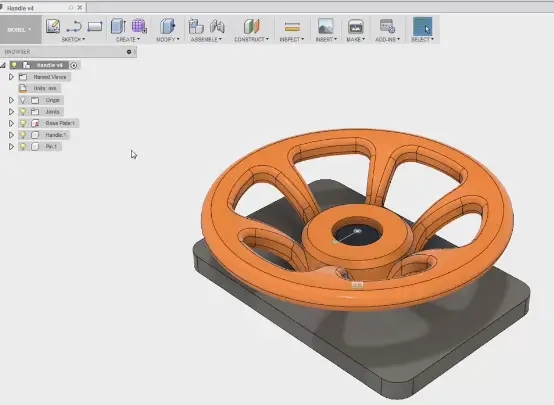This screenshot has height=405, width=554.
Task: Open the INSERT menu
Action: (x=326, y=40)
